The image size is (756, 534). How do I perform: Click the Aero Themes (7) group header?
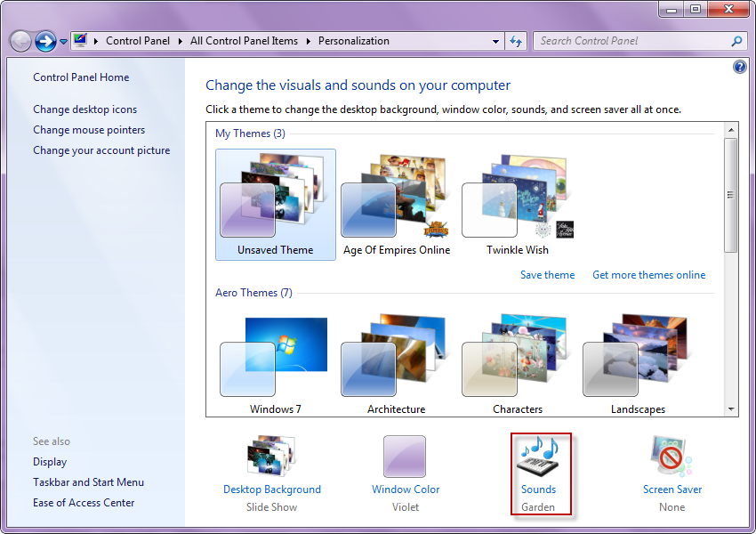pyautogui.click(x=253, y=293)
